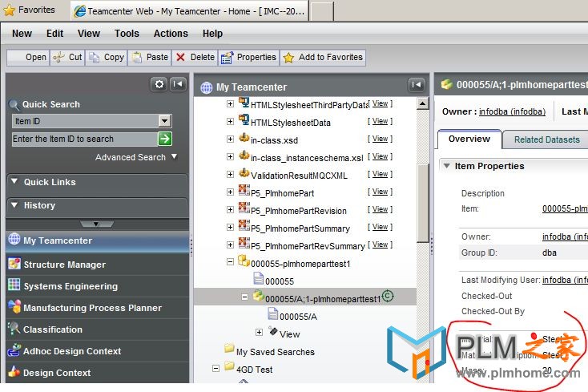Collapse the Quick Links section
The width and height of the screenshot is (588, 392).
(x=14, y=181)
